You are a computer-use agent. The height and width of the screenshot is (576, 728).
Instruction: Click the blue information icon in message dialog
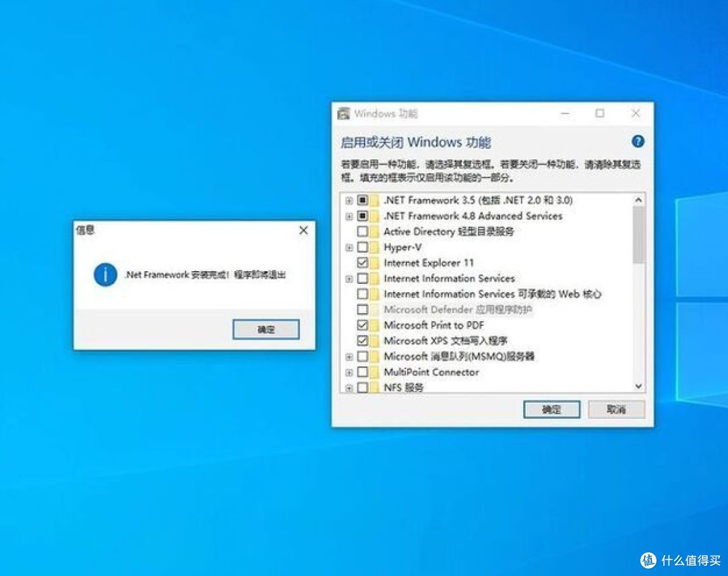[x=106, y=275]
